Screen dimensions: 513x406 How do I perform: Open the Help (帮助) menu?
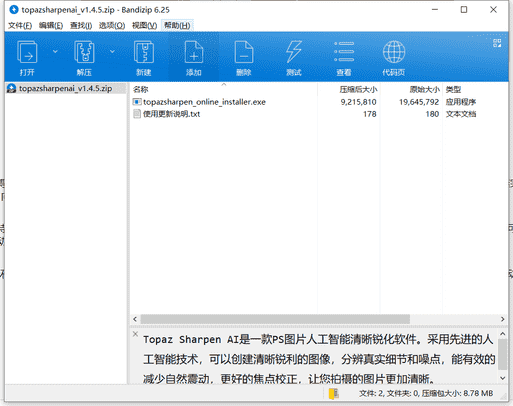(177, 26)
